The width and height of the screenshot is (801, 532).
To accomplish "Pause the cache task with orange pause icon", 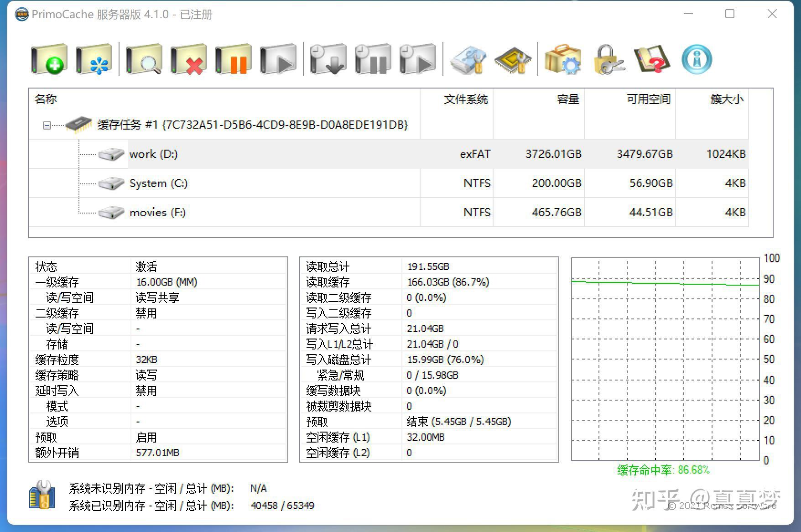I will [x=233, y=59].
